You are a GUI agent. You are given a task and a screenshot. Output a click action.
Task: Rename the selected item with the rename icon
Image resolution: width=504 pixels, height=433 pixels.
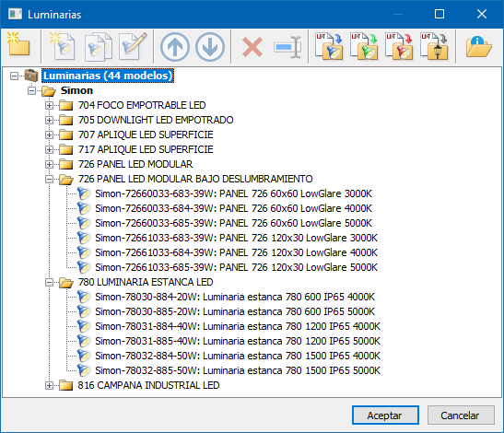(x=288, y=47)
